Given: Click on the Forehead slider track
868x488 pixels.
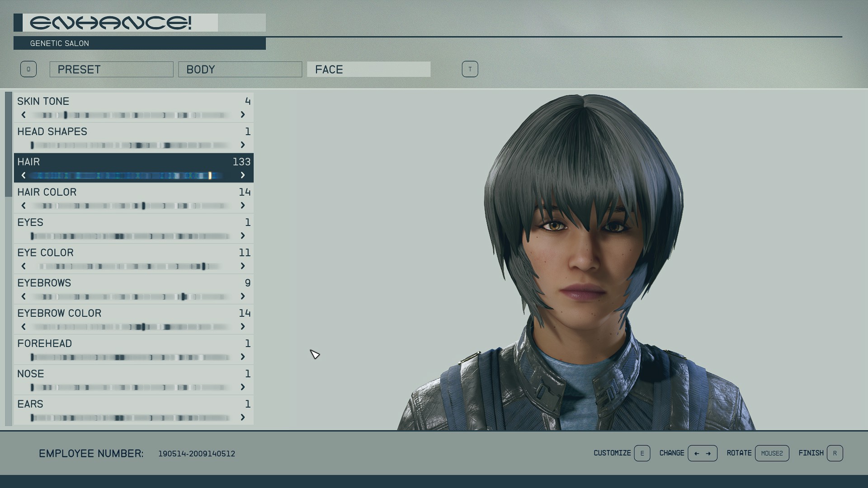Looking at the screenshot, I should 130,357.
